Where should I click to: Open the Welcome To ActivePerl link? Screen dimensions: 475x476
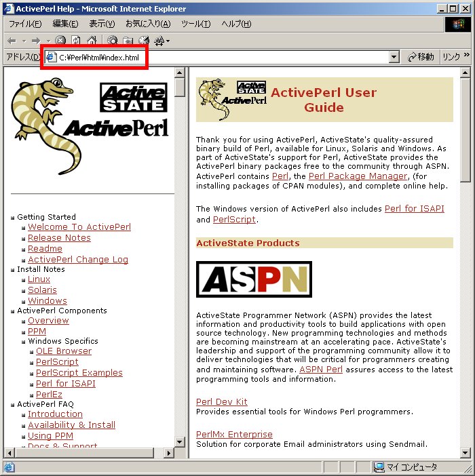click(79, 226)
